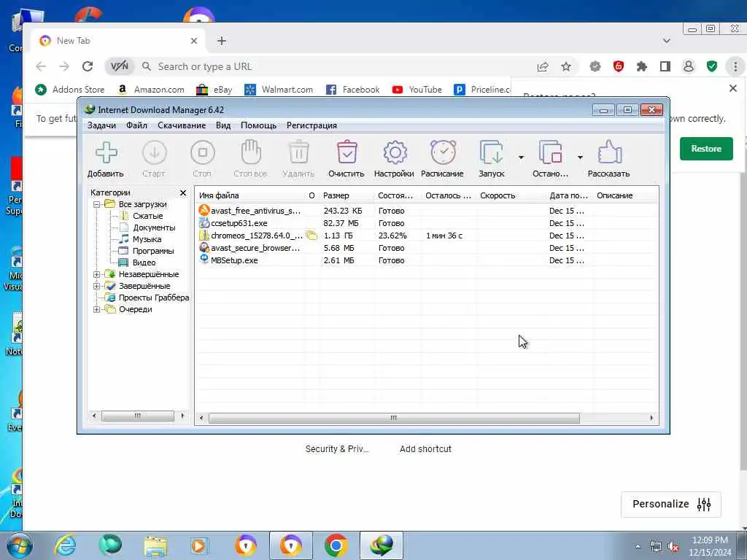The height and width of the screenshot is (560, 747).
Task: Click the 23.62% status cell
Action: pyautogui.click(x=392, y=236)
